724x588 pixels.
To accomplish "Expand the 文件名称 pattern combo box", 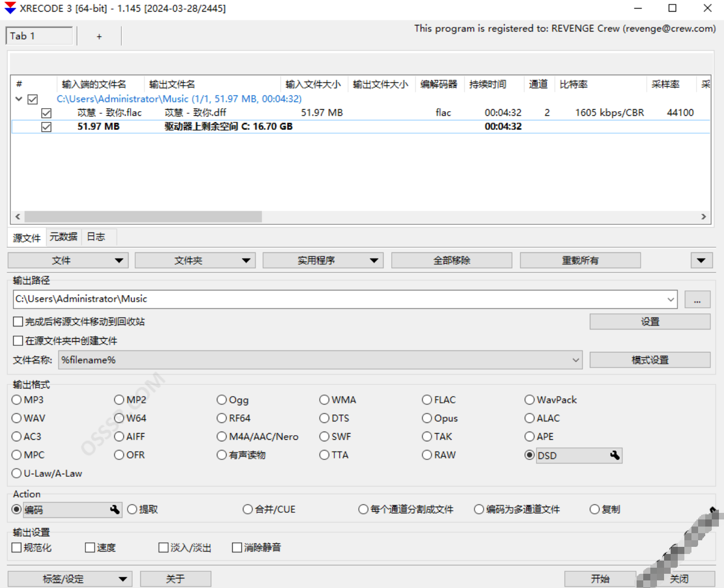I will [575, 360].
